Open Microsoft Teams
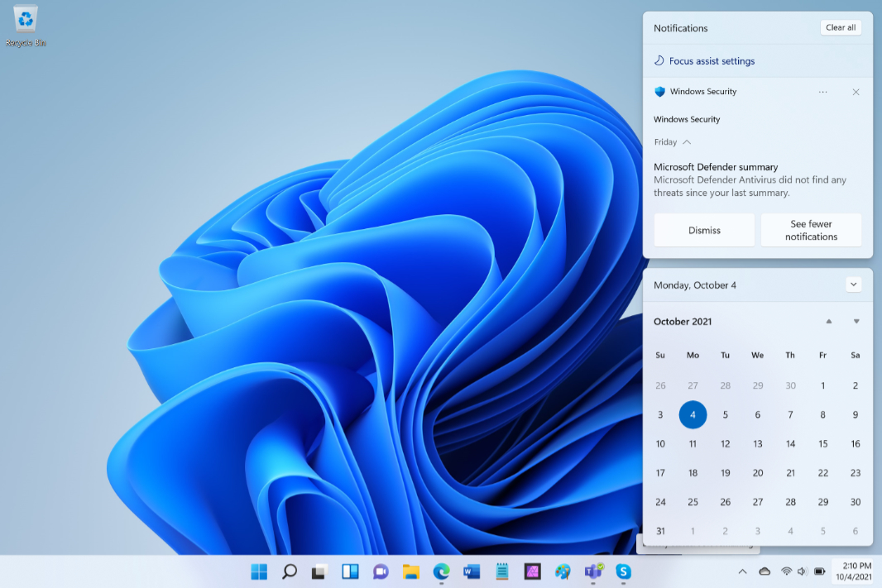The height and width of the screenshot is (588, 882). (594, 571)
